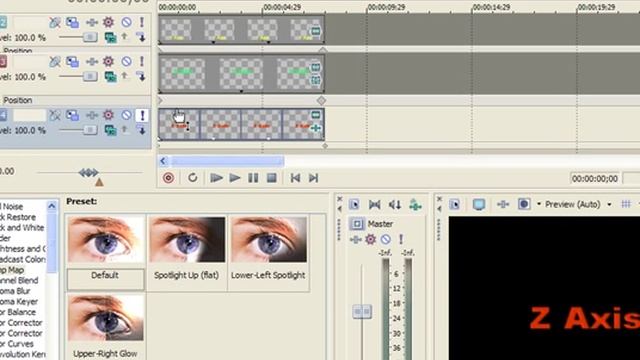The width and height of the screenshot is (640, 360).
Task: Open automation settings gear on middle track
Action: coord(108,61)
